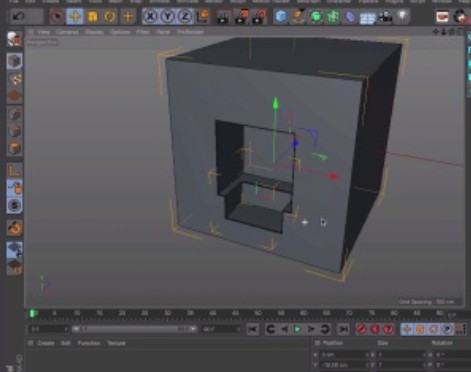This screenshot has height=372, width=471.
Task: Click the Make Editable icon
Action: point(14,39)
